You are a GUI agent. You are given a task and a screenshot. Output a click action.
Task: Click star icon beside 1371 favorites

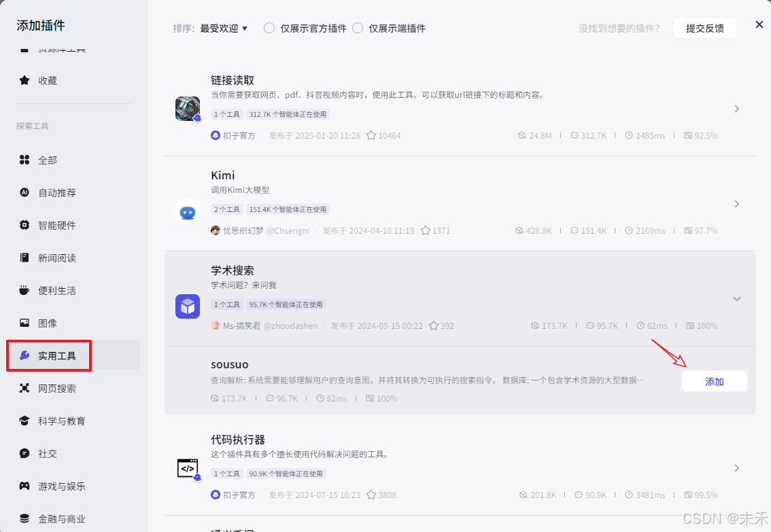tap(426, 230)
